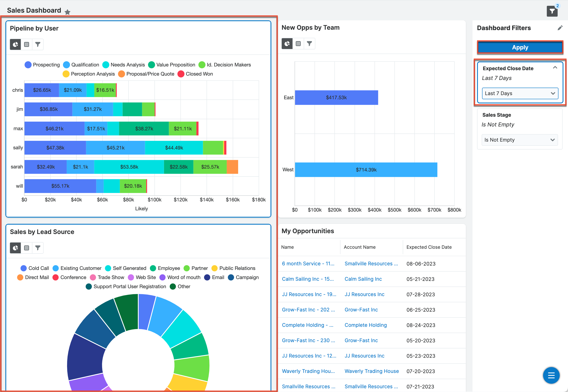Toggle Prospecting legend item in Pipeline chart
This screenshot has height=392, width=568.
[x=42, y=65]
